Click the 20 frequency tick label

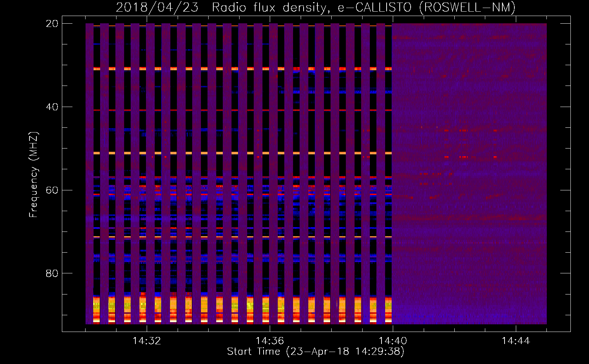click(52, 24)
